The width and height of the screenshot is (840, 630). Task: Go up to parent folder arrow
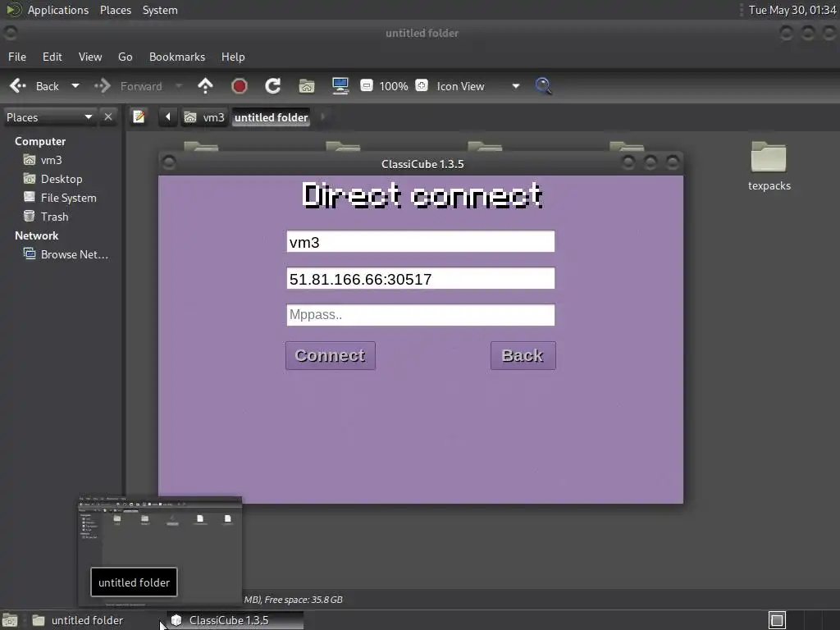pyautogui.click(x=205, y=85)
